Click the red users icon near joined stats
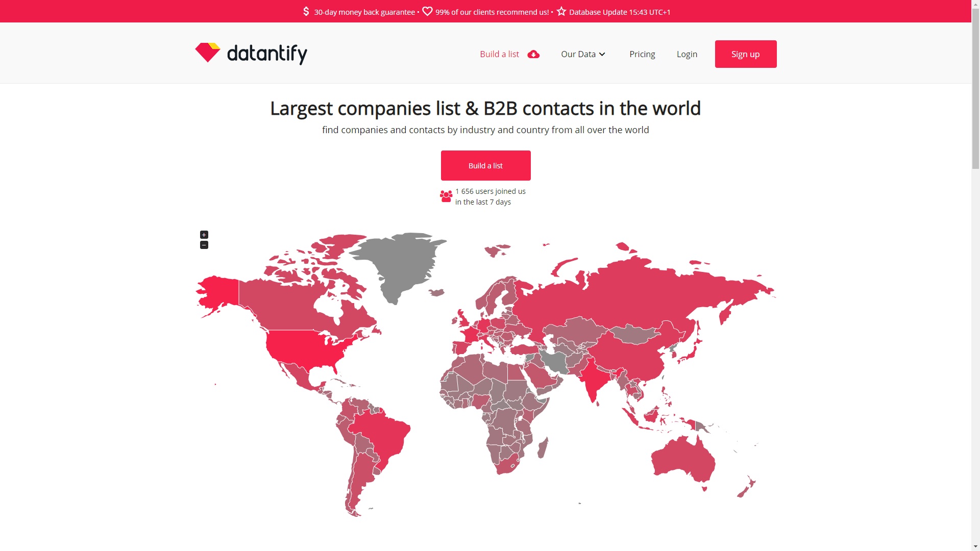Image resolution: width=980 pixels, height=551 pixels. coord(445,196)
